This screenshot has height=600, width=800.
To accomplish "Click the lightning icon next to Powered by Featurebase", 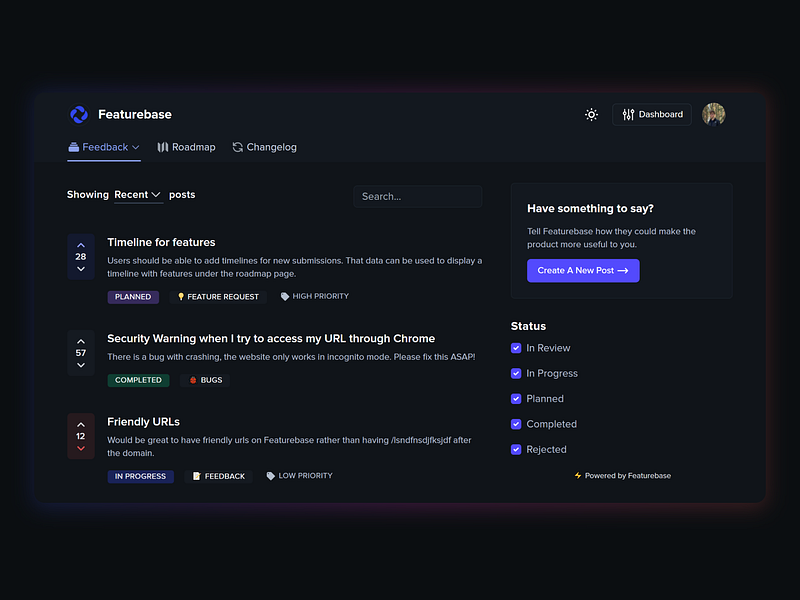I will tap(579, 476).
